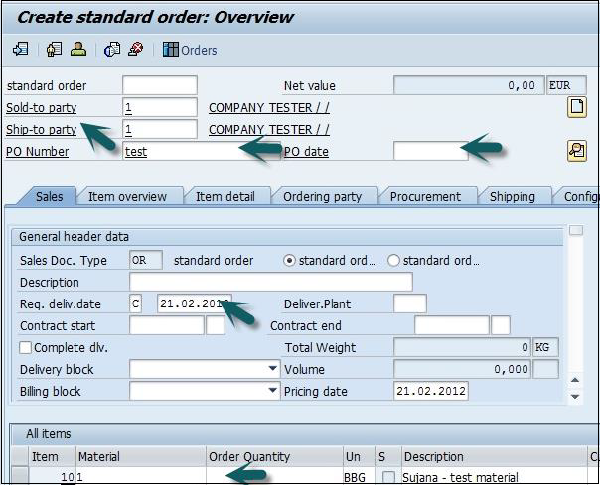The height and width of the screenshot is (485, 600).
Task: Click the Description column header in items table
Action: [x=494, y=457]
